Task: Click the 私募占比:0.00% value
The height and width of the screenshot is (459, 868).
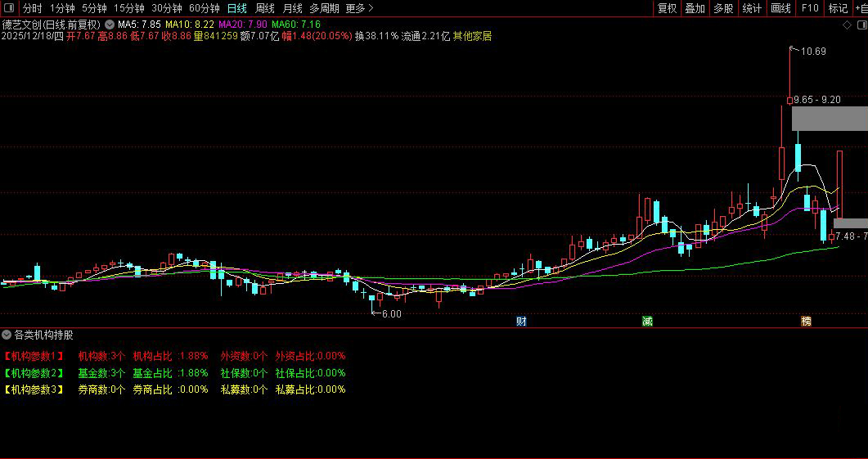Action: (x=311, y=389)
